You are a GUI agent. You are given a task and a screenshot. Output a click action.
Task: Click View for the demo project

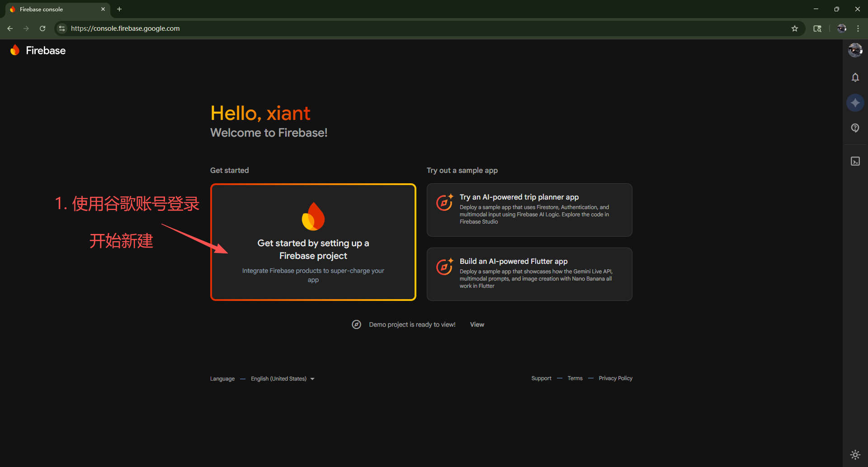476,324
